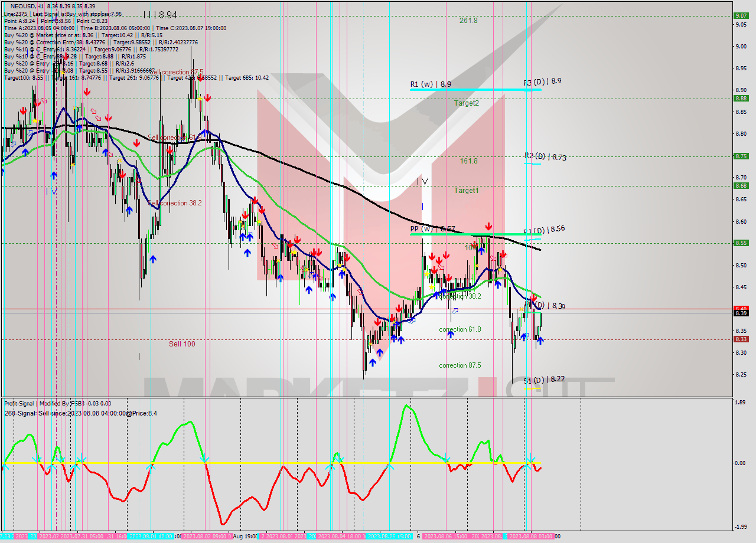
Task: Click the -1.99 indicator scale value
Action: [x=739, y=527]
